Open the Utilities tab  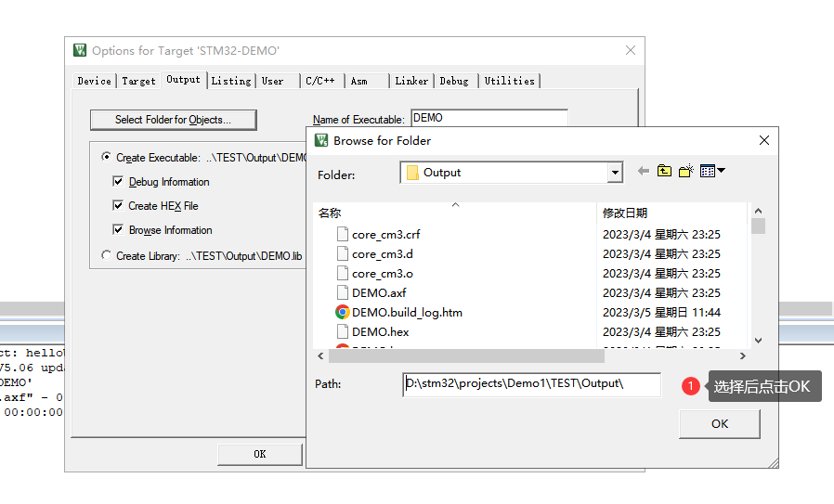point(510,81)
